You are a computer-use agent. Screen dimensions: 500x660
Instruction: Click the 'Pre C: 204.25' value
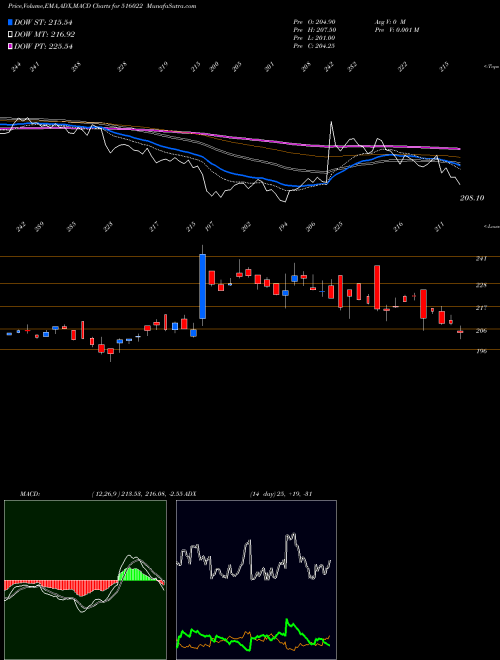[314, 46]
